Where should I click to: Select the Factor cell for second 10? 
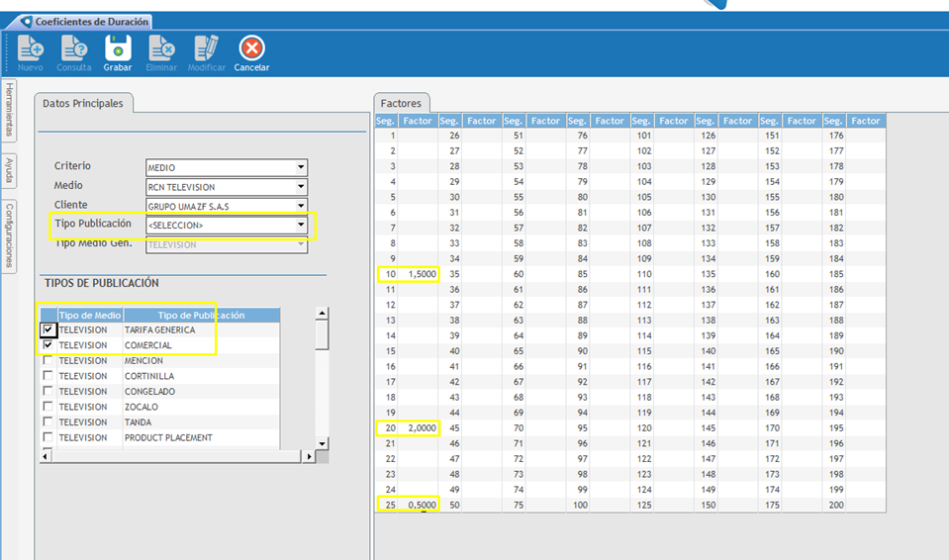tap(419, 274)
